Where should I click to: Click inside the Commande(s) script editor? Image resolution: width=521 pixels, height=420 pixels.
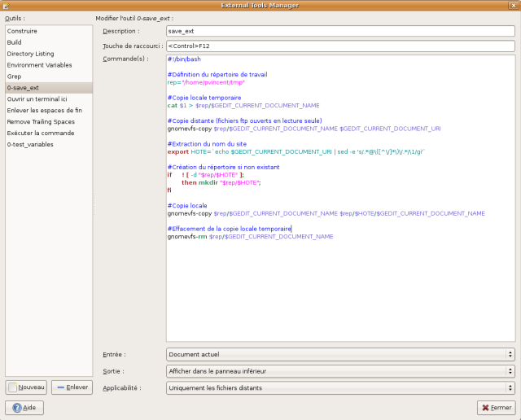tap(339, 285)
